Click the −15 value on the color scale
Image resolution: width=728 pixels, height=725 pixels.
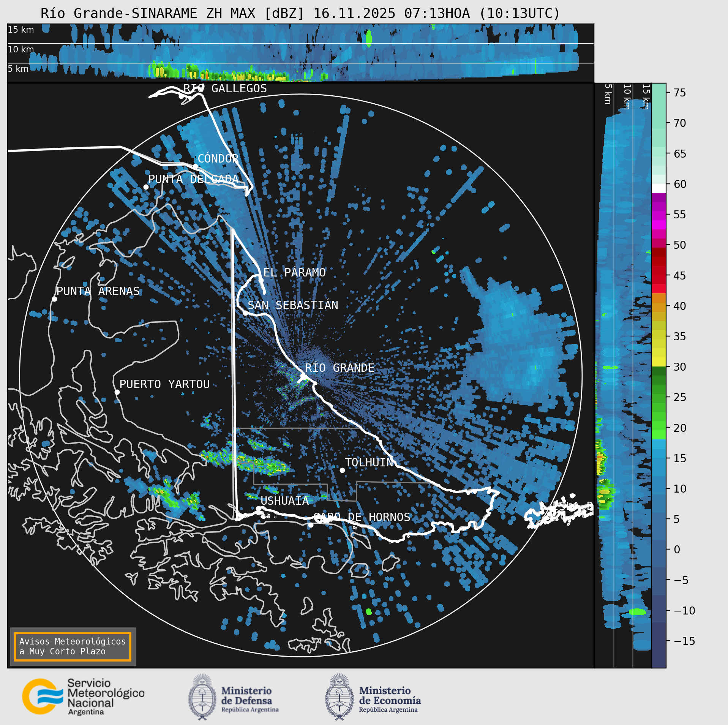tap(684, 641)
